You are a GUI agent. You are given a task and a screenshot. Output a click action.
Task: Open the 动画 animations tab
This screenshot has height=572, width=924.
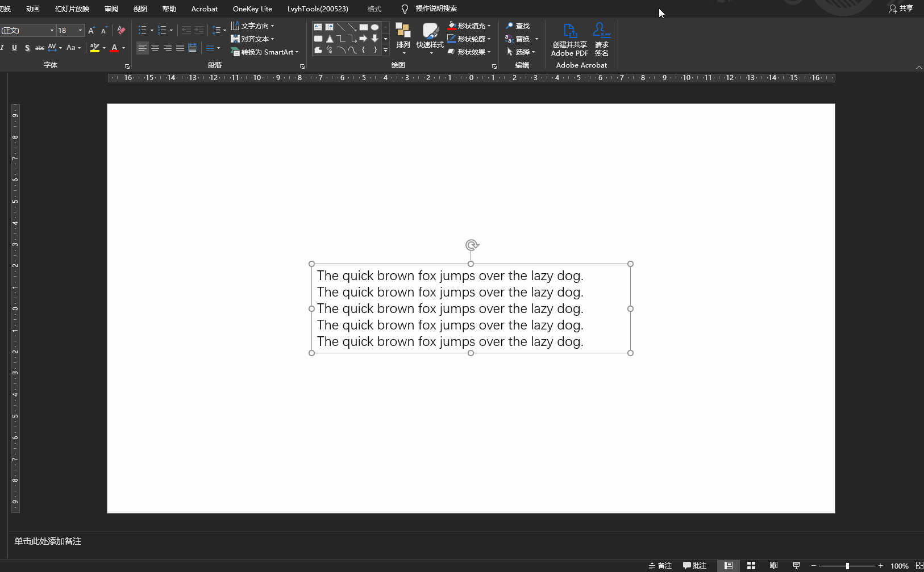tap(33, 9)
